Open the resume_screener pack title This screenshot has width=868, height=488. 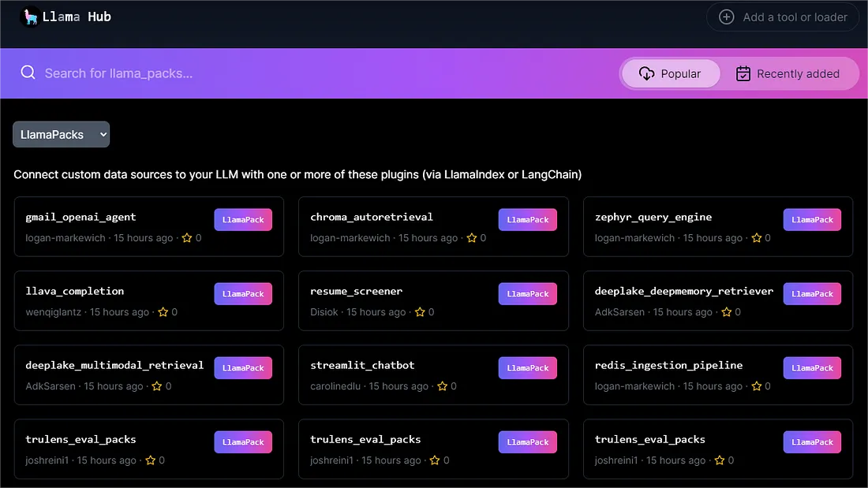click(x=357, y=292)
